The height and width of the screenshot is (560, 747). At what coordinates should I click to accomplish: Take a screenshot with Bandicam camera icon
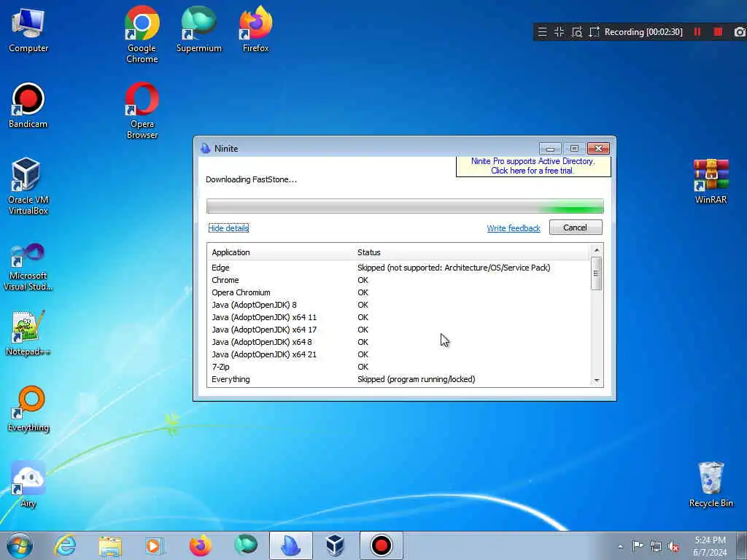click(740, 32)
